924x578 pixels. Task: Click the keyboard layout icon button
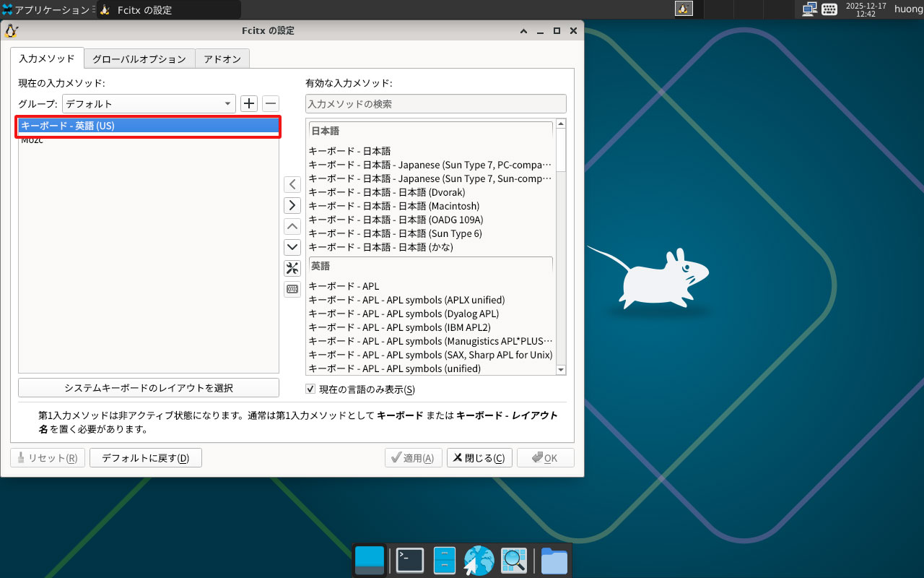coord(292,290)
